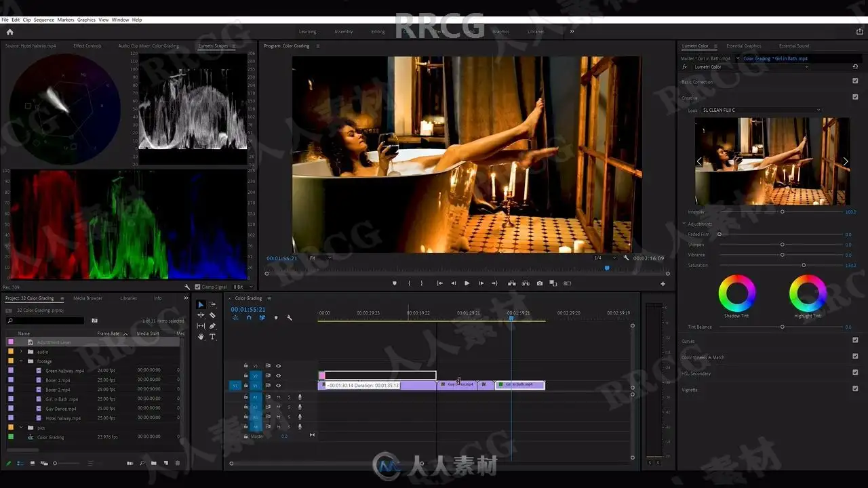868x488 pixels.
Task: Select the Pen tool
Action: [x=212, y=326]
